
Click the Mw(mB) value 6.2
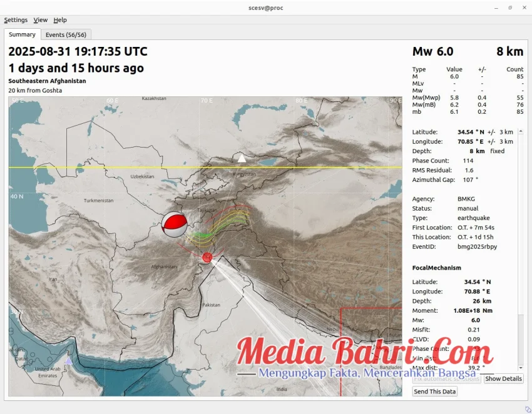pos(454,105)
